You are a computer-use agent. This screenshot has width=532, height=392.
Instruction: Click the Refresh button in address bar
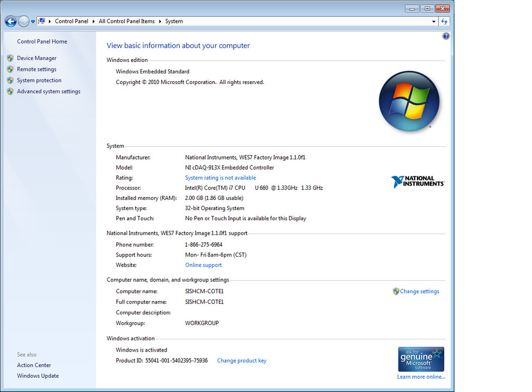[444, 21]
